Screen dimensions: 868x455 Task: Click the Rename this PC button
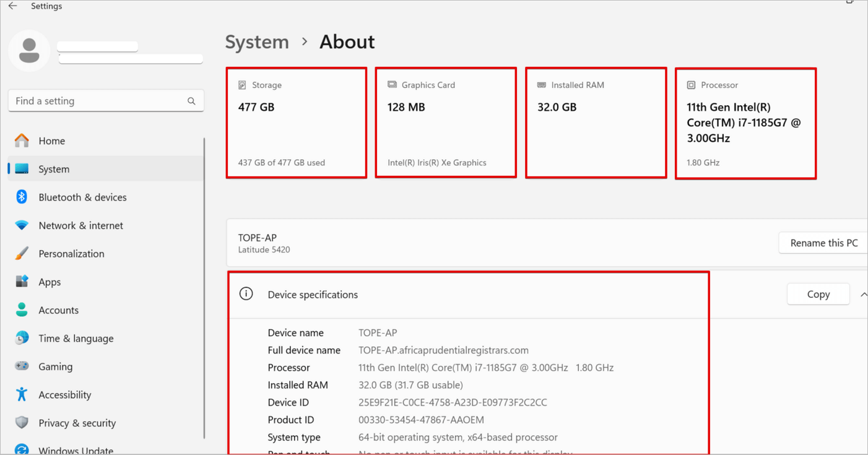(823, 243)
